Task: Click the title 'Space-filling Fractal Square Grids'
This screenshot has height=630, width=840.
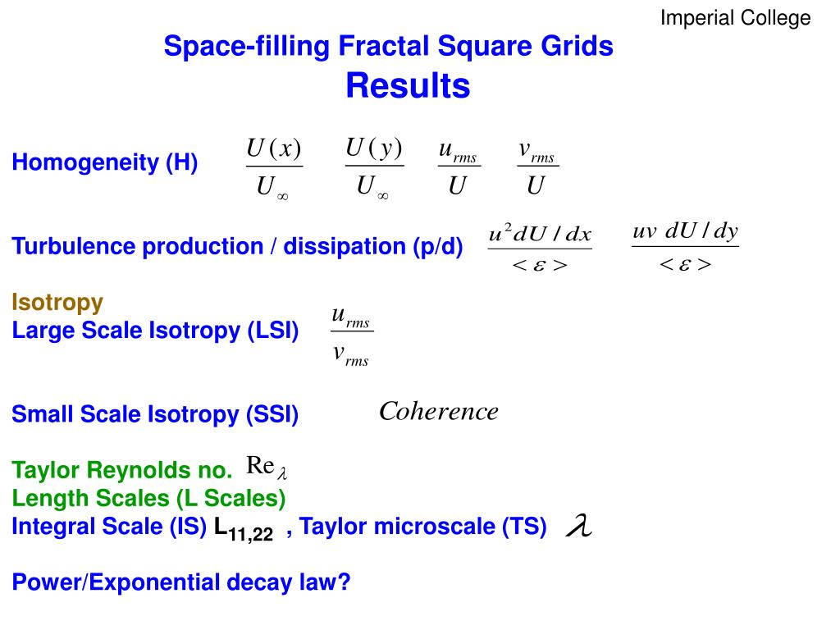Action: (388, 46)
